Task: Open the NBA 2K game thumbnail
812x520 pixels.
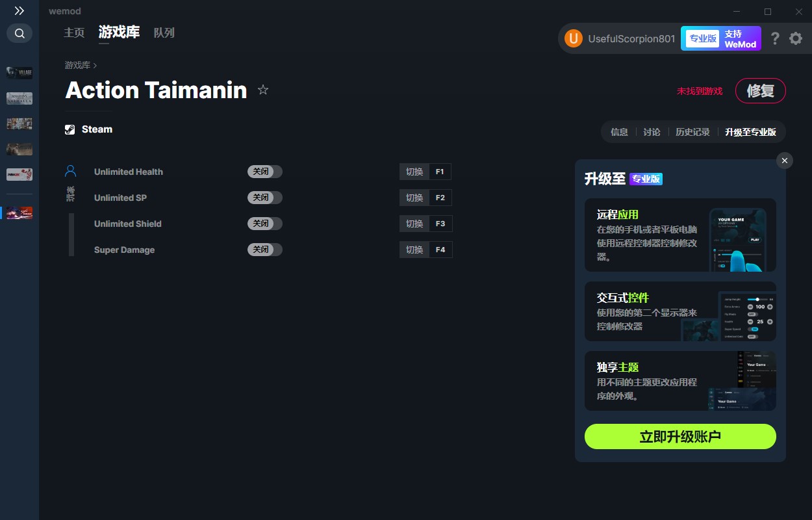Action: coord(19,174)
